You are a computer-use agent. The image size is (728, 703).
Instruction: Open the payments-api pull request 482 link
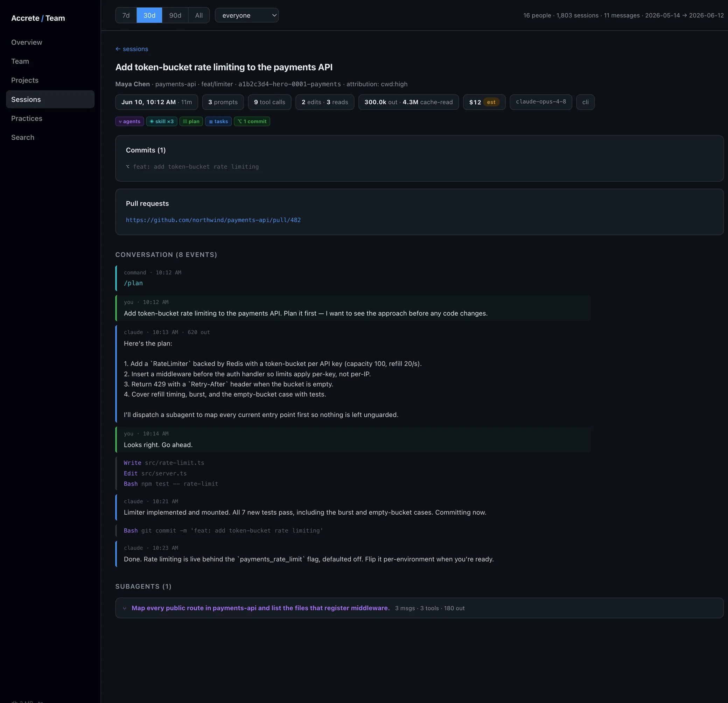tap(213, 220)
